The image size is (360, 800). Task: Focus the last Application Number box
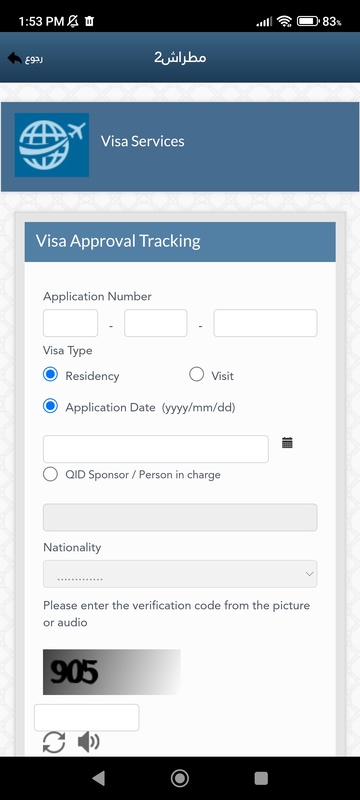265,323
